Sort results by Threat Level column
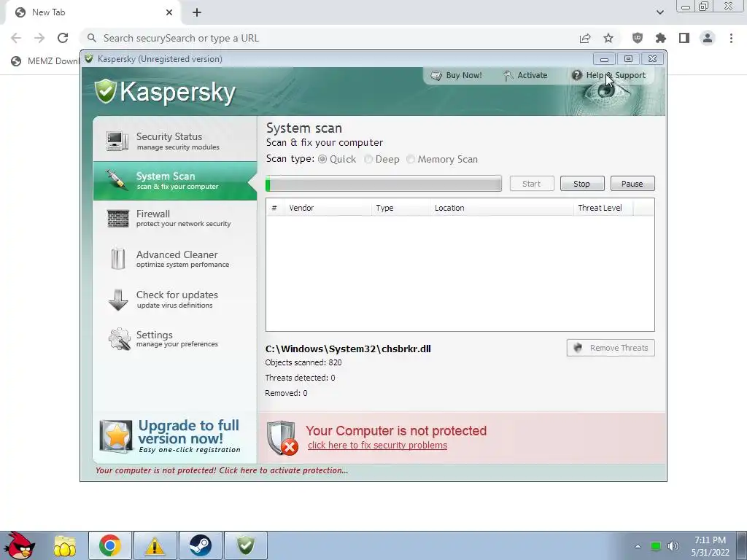The width and height of the screenshot is (747, 560). [x=603, y=208]
